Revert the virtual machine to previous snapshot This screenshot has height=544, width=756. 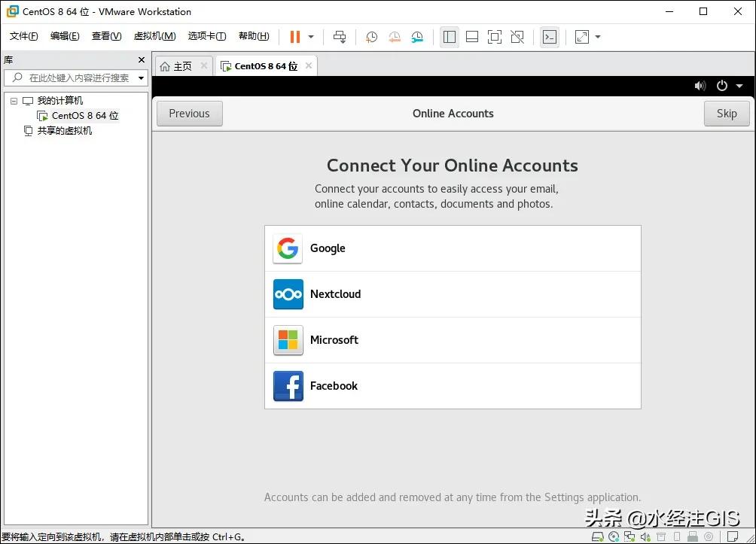[395, 37]
